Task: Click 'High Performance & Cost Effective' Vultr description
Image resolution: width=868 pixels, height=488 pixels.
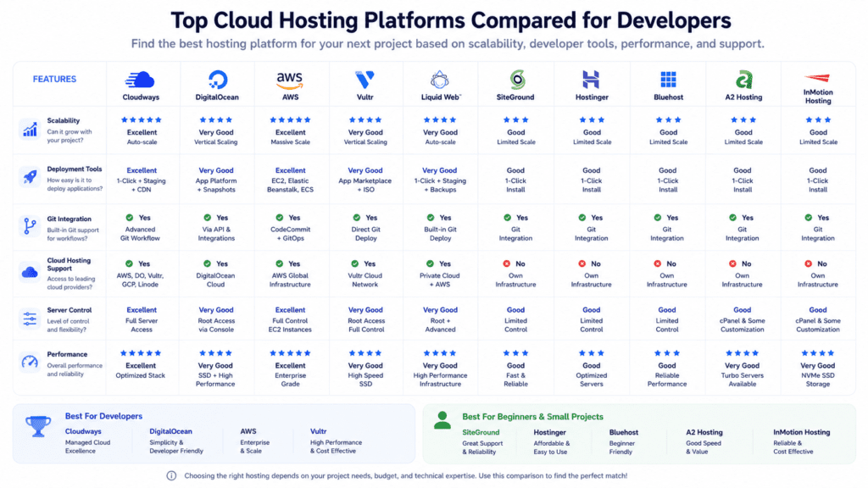Action: pyautogui.click(x=336, y=446)
